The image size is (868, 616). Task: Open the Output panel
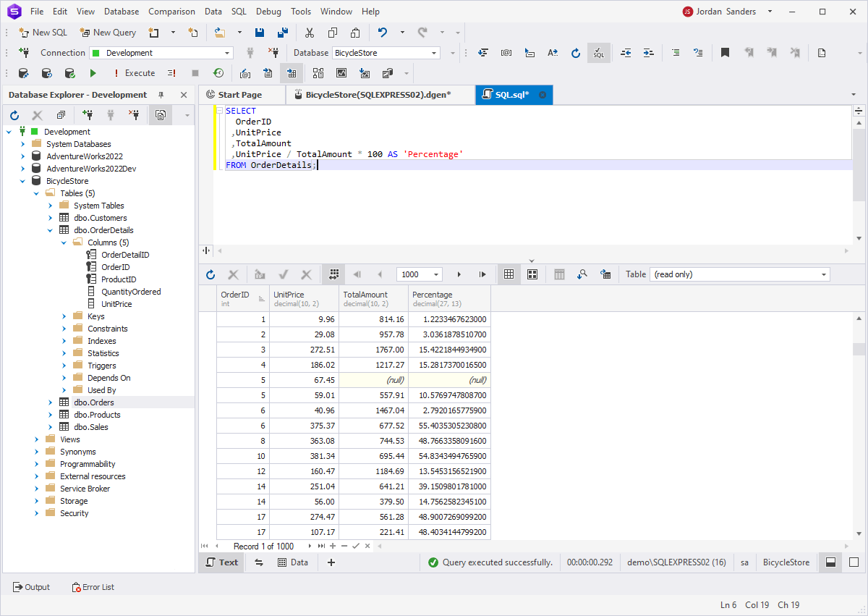[32, 587]
